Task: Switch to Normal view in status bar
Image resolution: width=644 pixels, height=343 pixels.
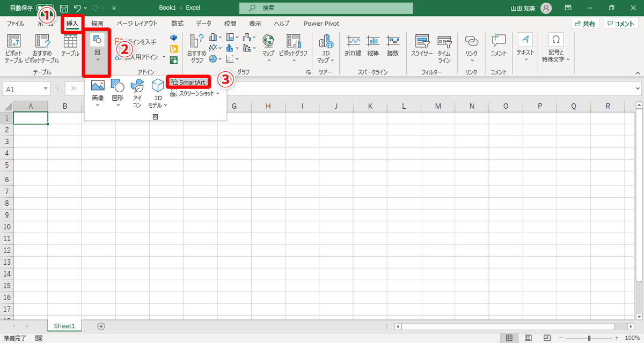Action: 509,338
